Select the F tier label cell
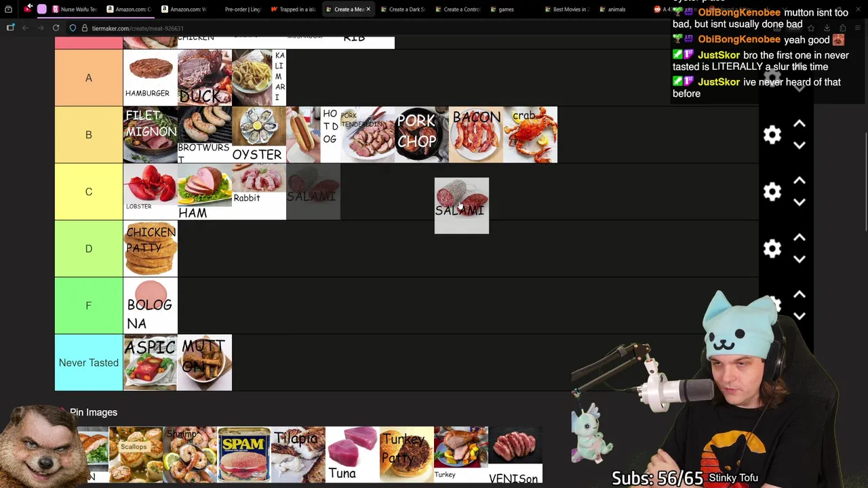Viewport: 868px width, 488px height. tap(89, 306)
